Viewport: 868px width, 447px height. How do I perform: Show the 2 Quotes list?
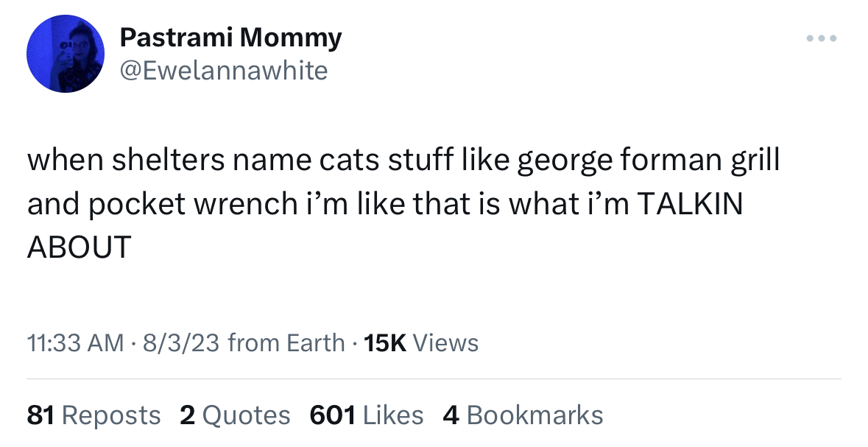235,415
